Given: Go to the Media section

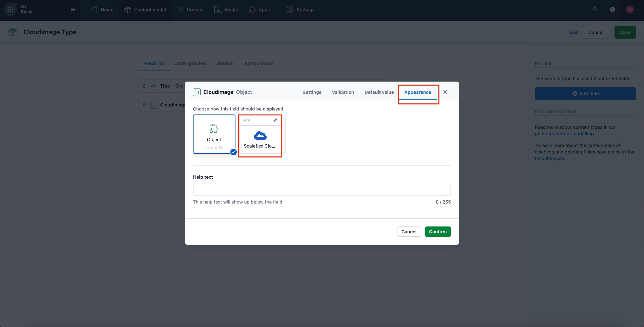Looking at the screenshot, I should pyautogui.click(x=226, y=10).
